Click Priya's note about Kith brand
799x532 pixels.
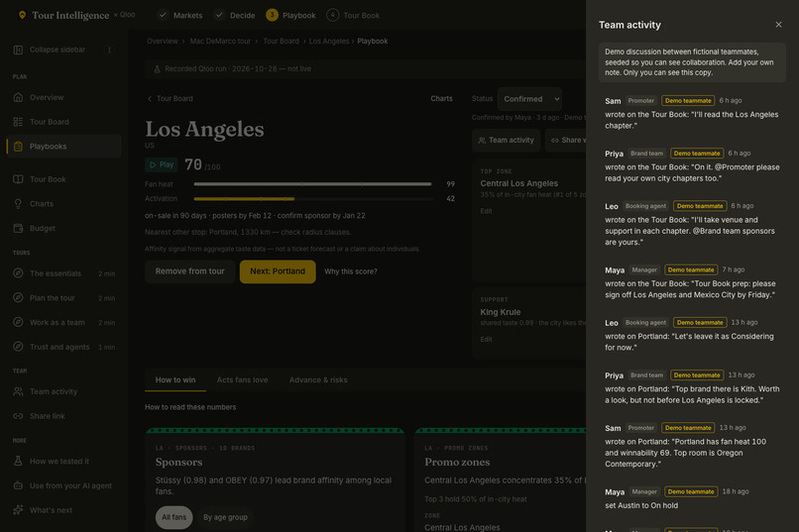click(692, 394)
